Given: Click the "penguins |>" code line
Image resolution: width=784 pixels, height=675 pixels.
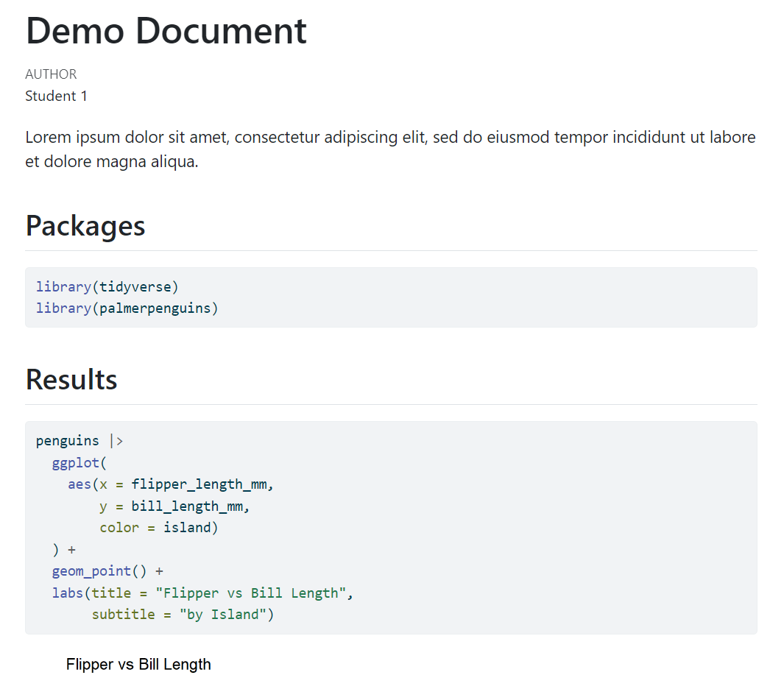Looking at the screenshot, I should 80,441.
